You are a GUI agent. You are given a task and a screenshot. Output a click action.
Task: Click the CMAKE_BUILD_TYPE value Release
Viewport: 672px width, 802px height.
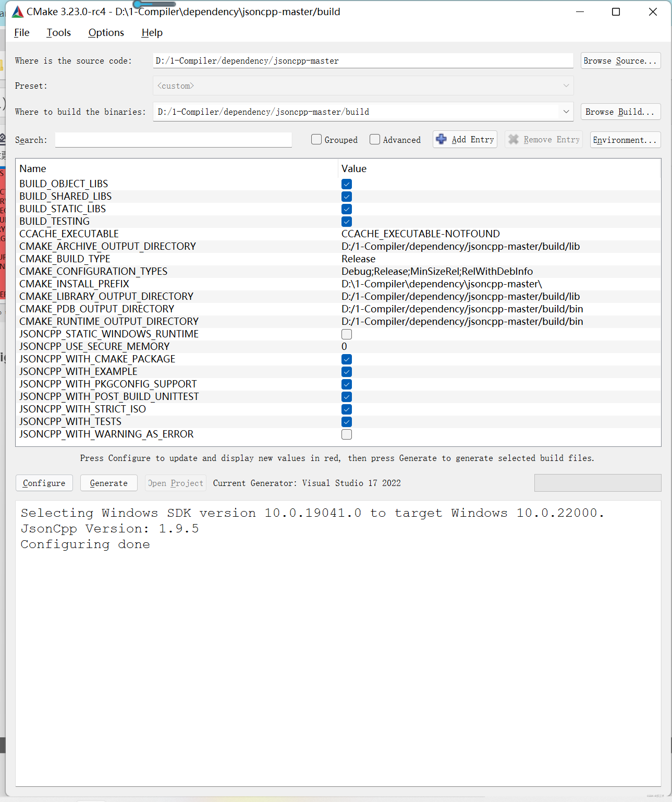[358, 259]
